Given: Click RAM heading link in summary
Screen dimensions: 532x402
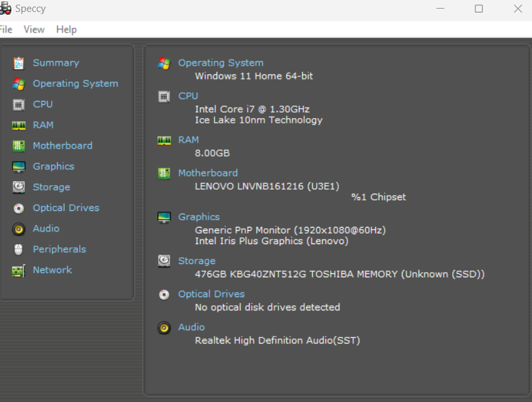Looking at the screenshot, I should click(x=189, y=140).
